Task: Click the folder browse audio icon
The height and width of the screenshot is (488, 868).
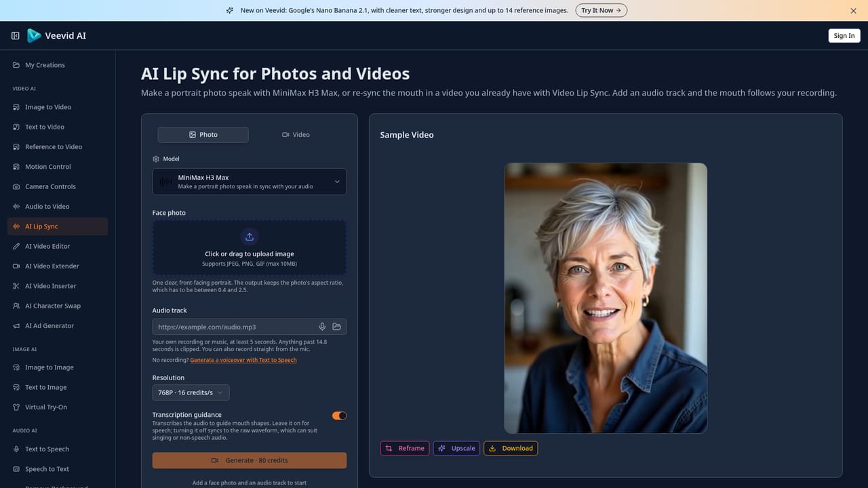Action: tap(336, 327)
